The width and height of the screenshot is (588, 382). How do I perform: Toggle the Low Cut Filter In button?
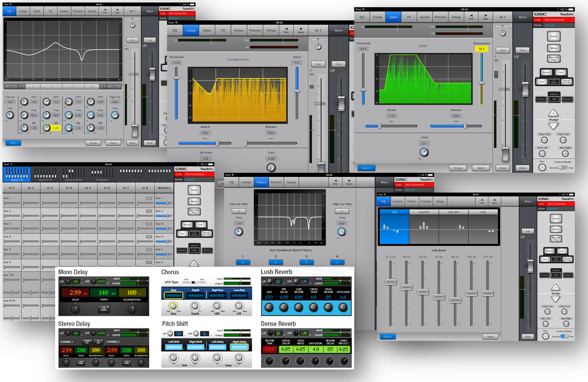[239, 211]
